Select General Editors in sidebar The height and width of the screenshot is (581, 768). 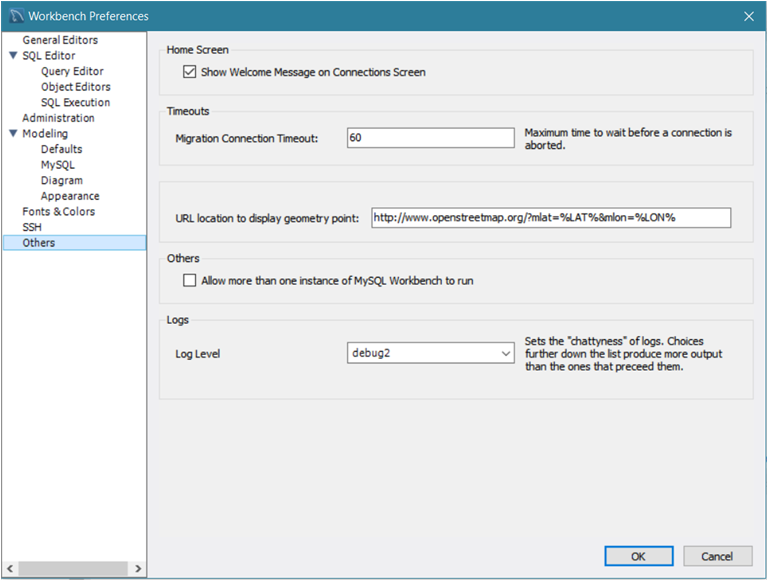click(60, 40)
